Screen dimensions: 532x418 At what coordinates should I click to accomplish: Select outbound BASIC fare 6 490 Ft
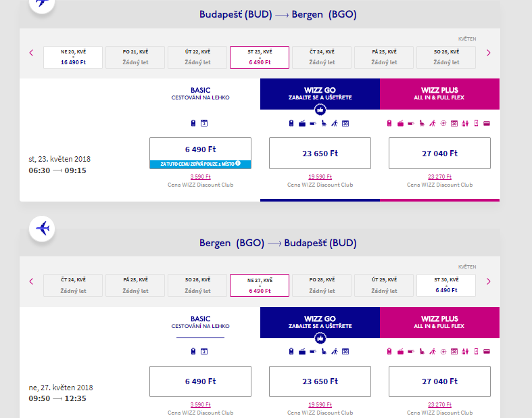tap(200, 149)
